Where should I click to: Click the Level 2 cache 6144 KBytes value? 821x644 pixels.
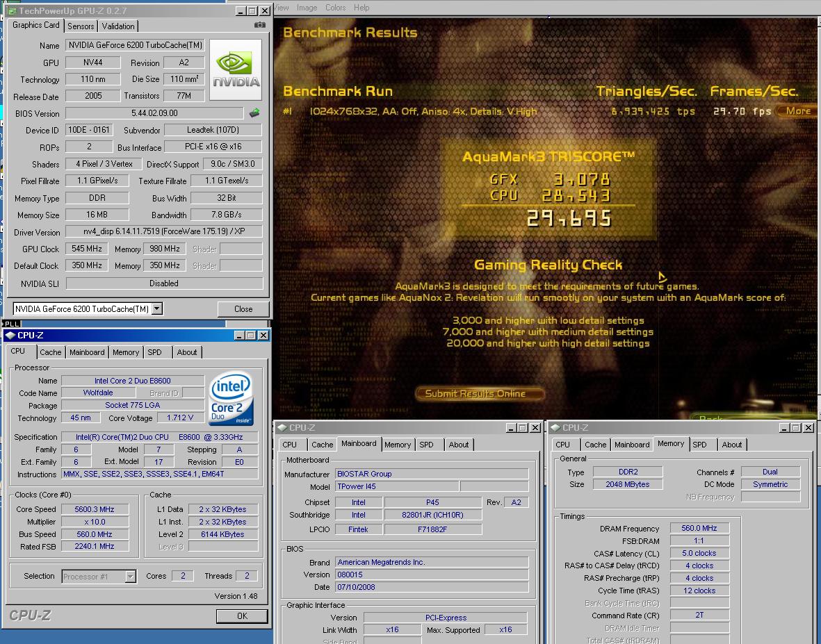223,534
